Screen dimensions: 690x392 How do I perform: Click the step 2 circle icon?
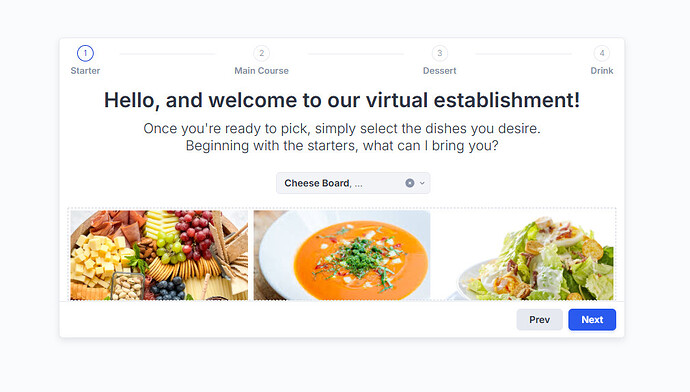pos(261,53)
